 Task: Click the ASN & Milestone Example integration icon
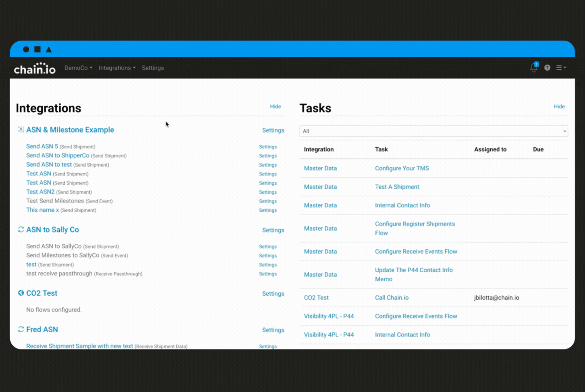21,129
